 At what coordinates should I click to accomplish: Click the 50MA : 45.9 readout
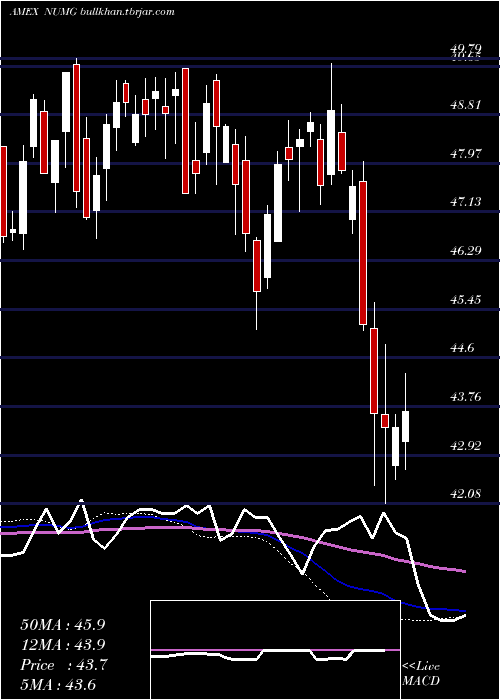(x=62, y=625)
